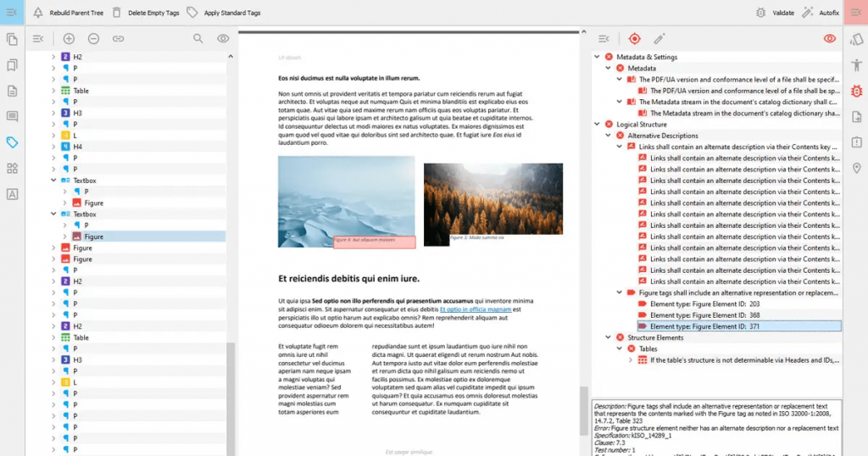This screenshot has width=868, height=456.
Task: Click the Apply Standard Tags icon
Action: pyautogui.click(x=192, y=13)
